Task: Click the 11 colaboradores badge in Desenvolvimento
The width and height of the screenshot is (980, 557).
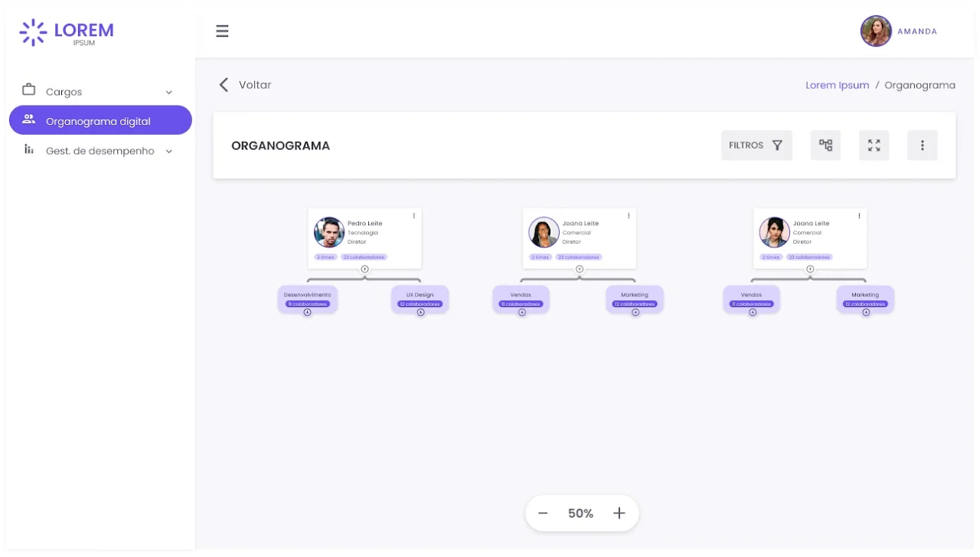Action: click(307, 304)
